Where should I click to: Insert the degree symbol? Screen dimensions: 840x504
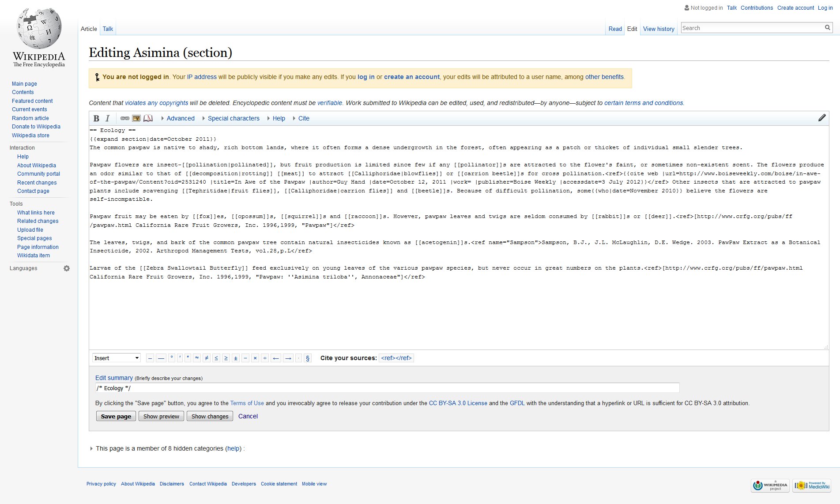click(x=172, y=358)
